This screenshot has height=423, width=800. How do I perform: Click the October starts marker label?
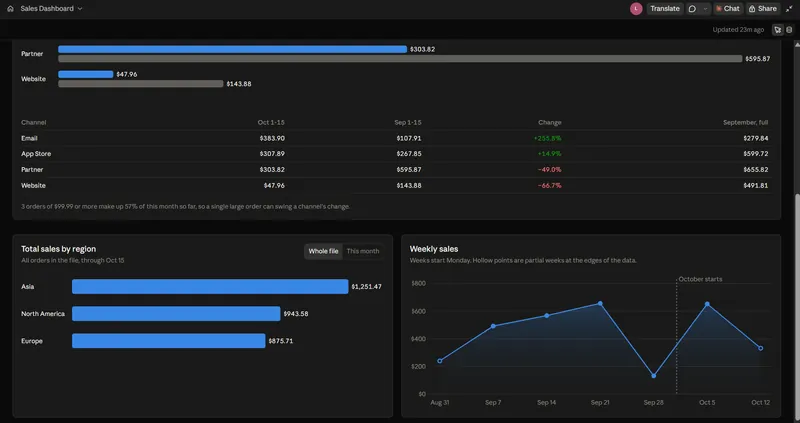[x=700, y=279]
